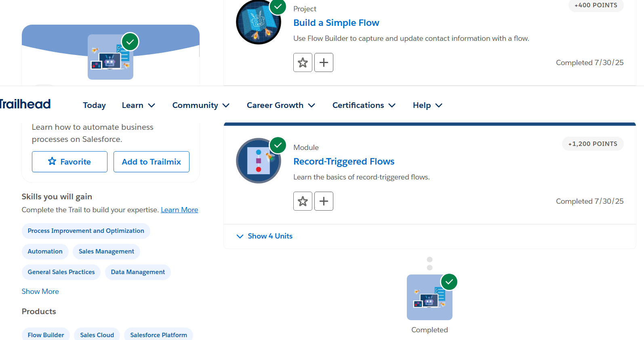This screenshot has height=340, width=644.
Task: Click the Show More skills link
Action: coord(40,291)
